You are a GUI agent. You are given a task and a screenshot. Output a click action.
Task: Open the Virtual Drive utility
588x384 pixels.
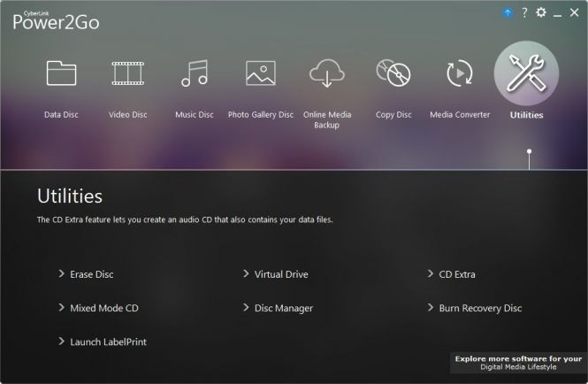(x=281, y=274)
